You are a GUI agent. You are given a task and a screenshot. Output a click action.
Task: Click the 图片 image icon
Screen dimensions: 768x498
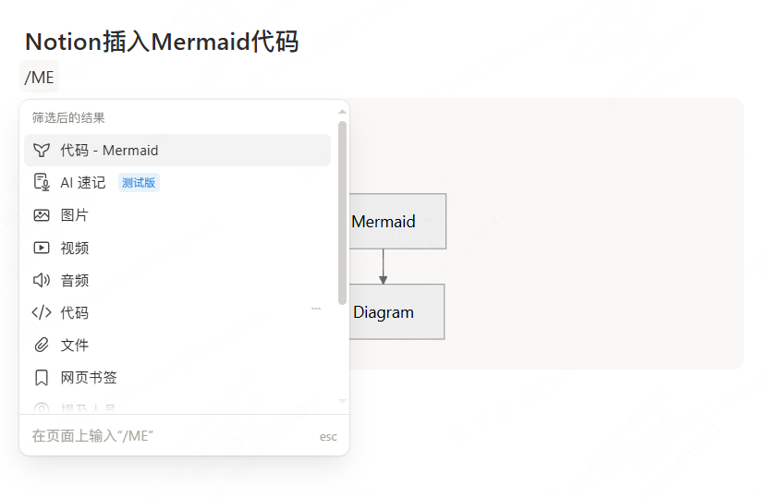point(42,215)
